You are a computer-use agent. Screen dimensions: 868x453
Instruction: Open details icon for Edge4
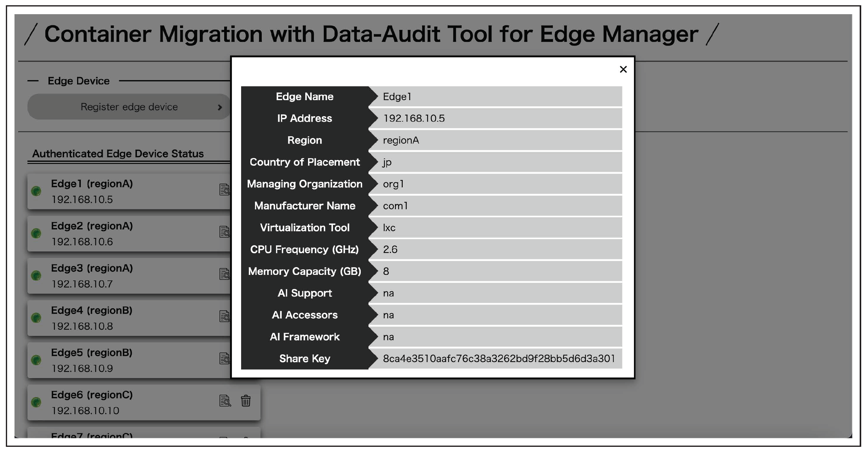click(224, 316)
